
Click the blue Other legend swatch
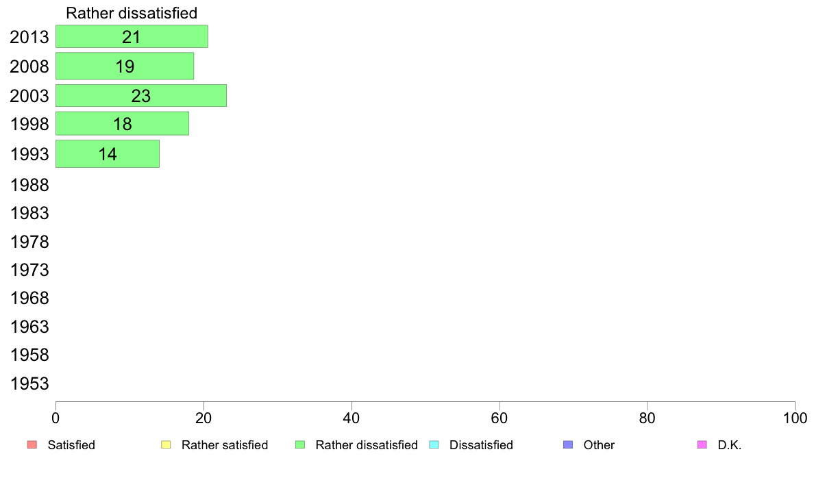(x=567, y=445)
